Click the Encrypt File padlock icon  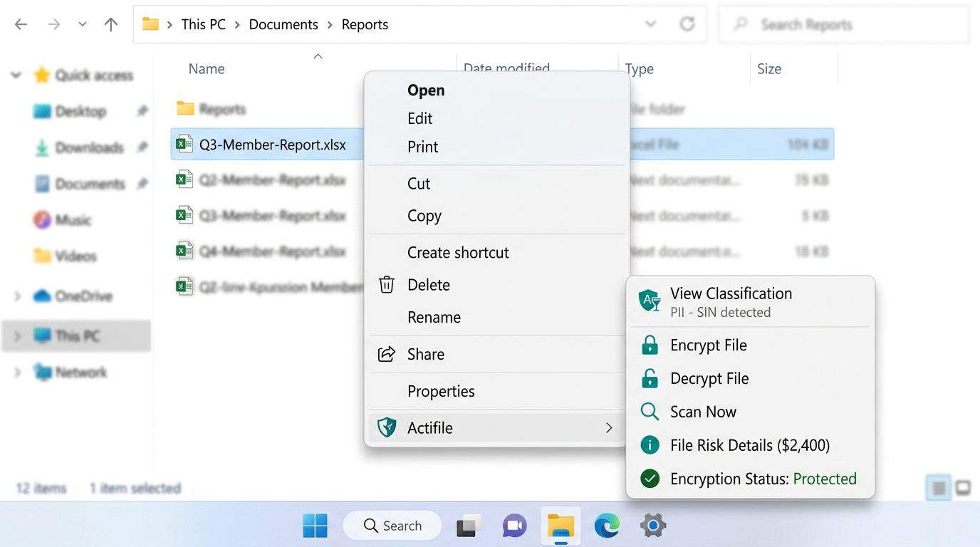click(650, 345)
